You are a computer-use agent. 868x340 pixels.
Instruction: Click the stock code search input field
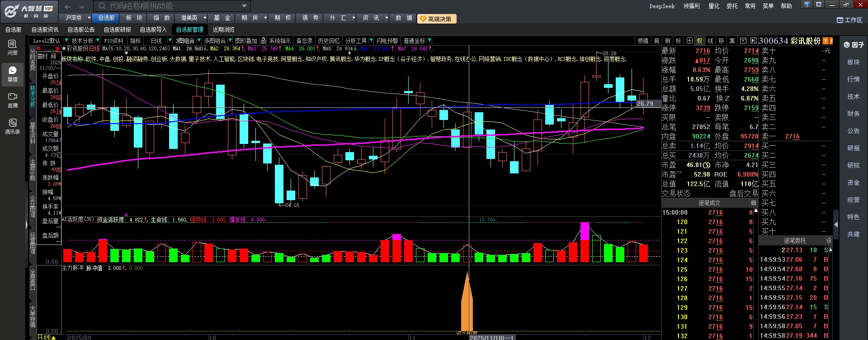tap(172, 6)
